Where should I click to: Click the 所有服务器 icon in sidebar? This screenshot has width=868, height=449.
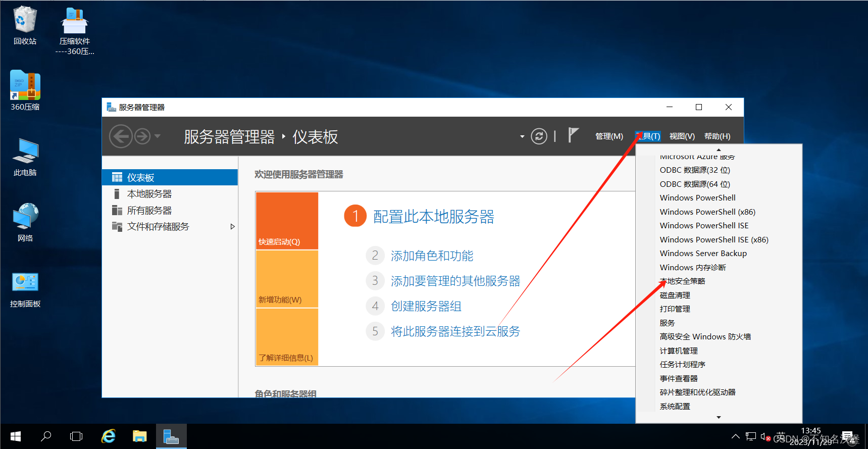coord(117,210)
